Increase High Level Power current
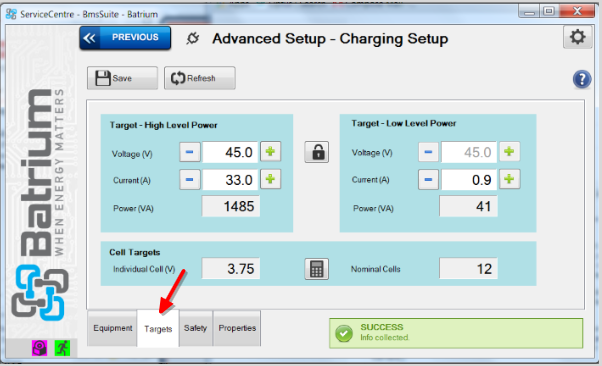The height and width of the screenshot is (366, 602). click(x=270, y=179)
